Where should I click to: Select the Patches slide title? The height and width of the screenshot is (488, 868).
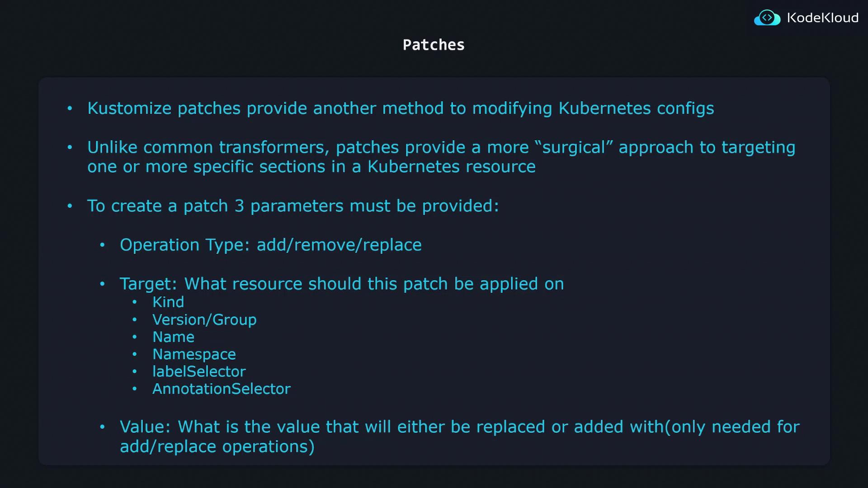[x=434, y=45]
